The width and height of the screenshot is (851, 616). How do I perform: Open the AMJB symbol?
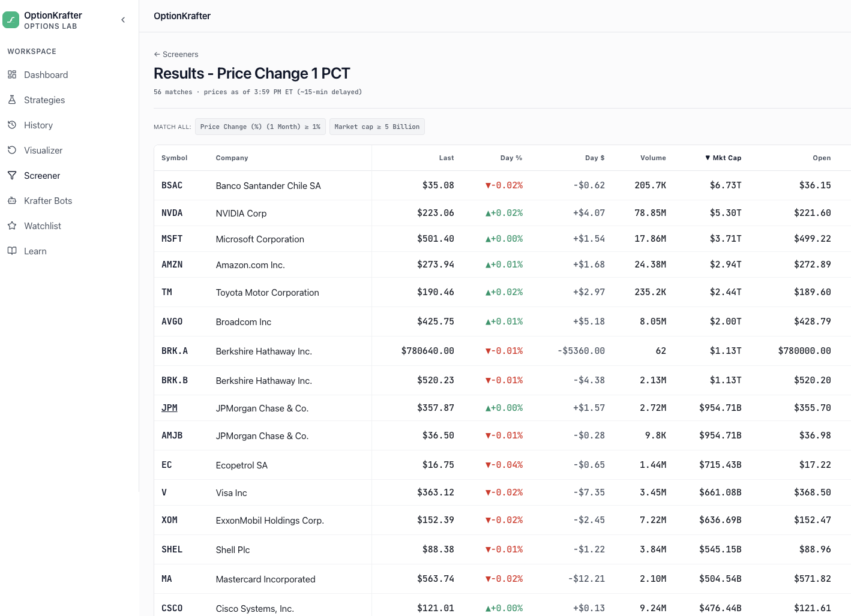point(172,435)
